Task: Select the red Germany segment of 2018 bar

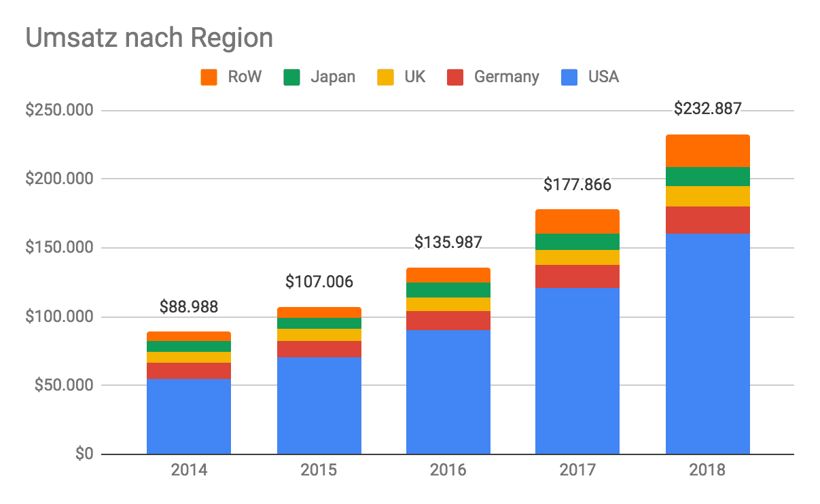Action: click(708, 220)
